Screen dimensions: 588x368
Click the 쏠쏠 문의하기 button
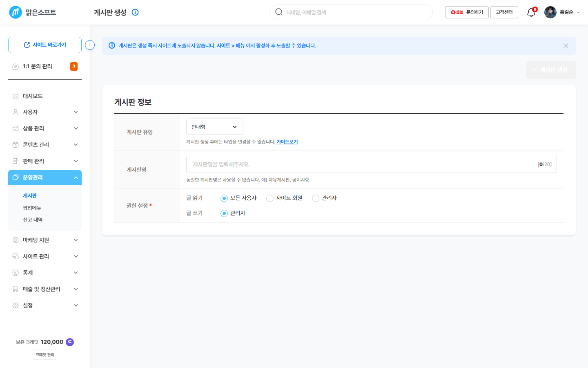point(467,12)
